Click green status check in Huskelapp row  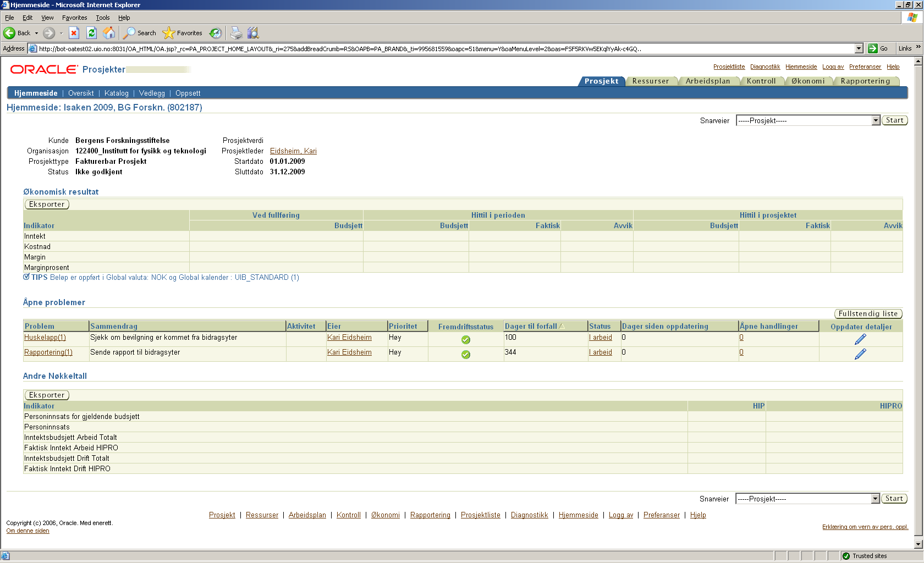pyautogui.click(x=466, y=340)
